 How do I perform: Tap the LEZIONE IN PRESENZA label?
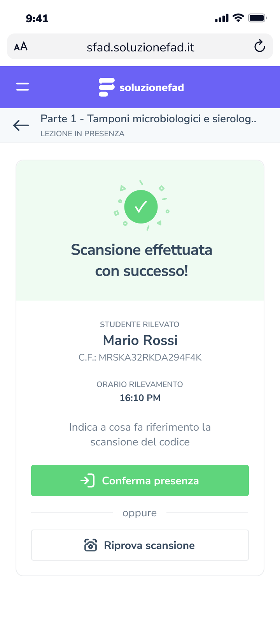pyautogui.click(x=82, y=134)
